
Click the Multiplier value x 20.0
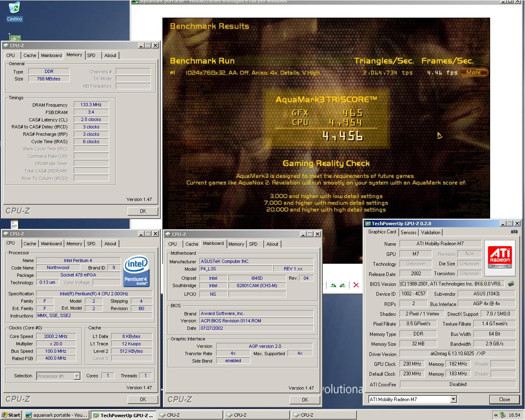(x=56, y=344)
